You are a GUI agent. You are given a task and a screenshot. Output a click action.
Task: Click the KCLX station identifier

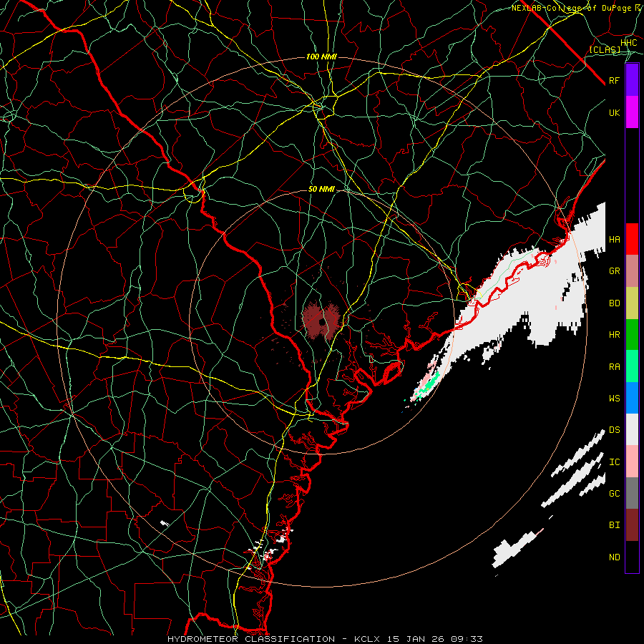367,639
